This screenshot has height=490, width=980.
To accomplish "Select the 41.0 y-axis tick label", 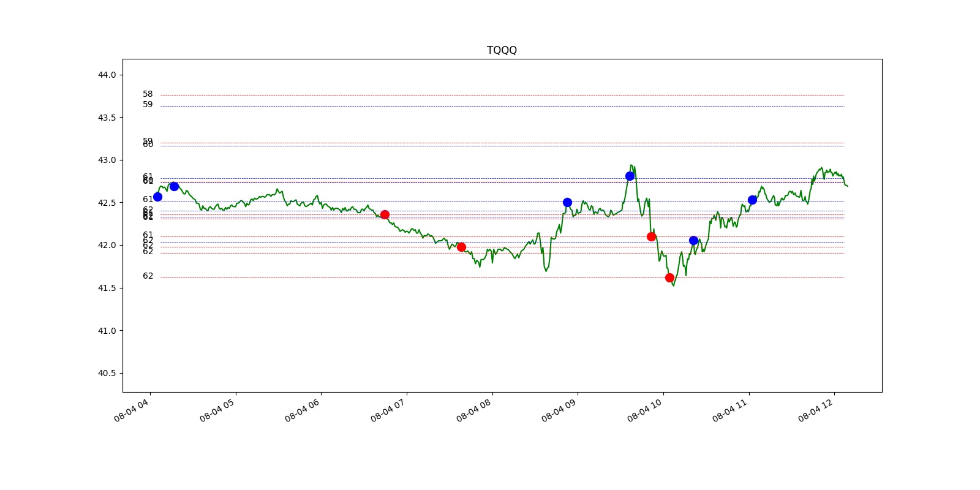I will click(107, 331).
